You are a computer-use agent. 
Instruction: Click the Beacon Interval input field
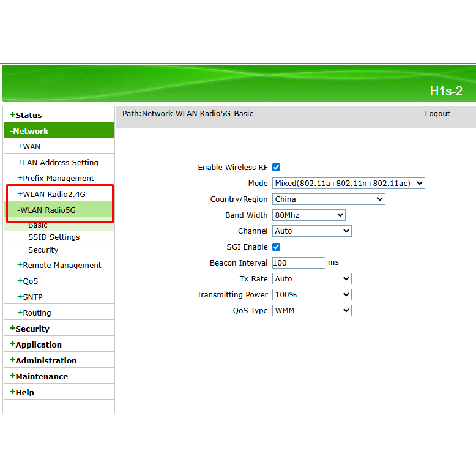tap(299, 262)
